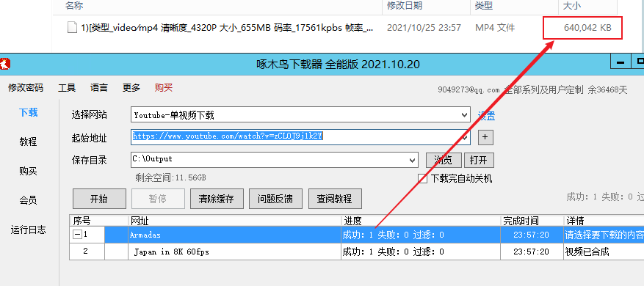Open the 运行日志 sidebar tab
The width and height of the screenshot is (644, 286).
pyautogui.click(x=29, y=230)
